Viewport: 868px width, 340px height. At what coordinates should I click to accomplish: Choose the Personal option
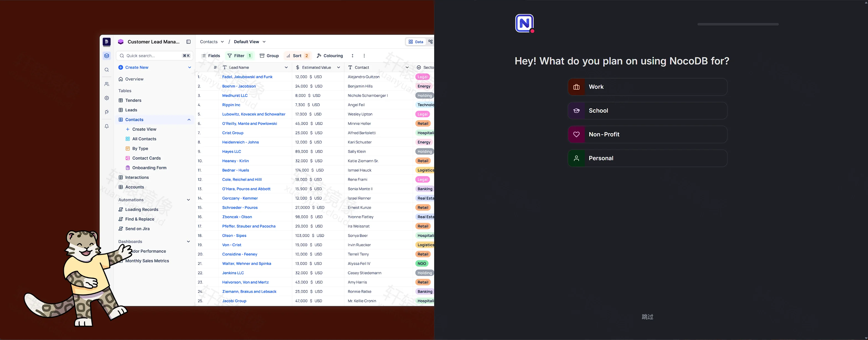647,158
